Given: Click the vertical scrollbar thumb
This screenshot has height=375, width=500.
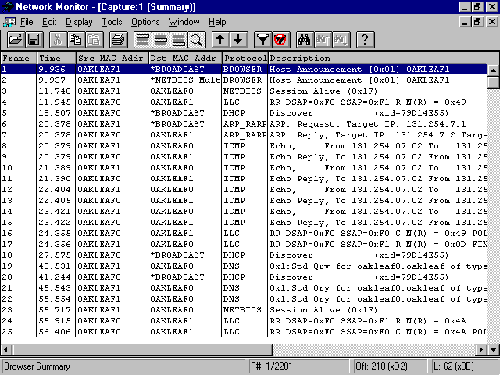Looking at the screenshot, I should pos(493,82).
